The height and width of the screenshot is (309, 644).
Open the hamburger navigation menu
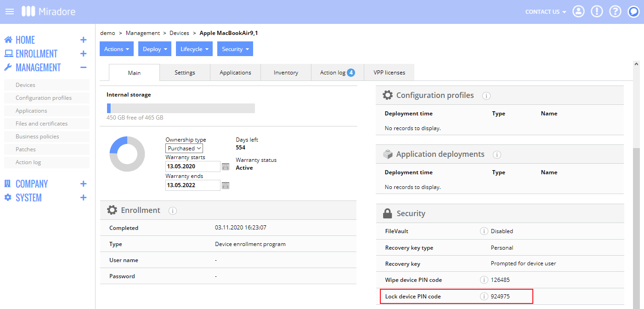point(10,11)
